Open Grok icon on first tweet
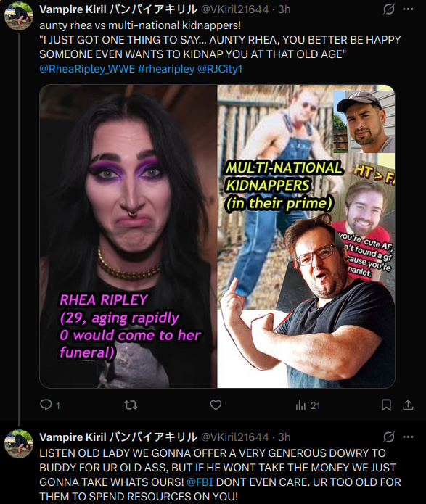Image resolution: width=426 pixels, height=504 pixels. coord(389,9)
